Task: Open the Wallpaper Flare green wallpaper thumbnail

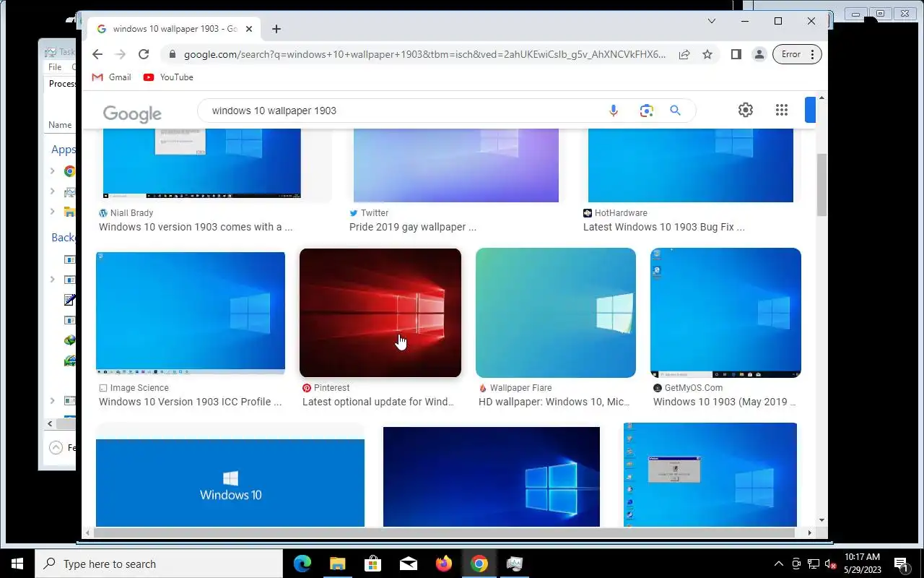Action: pyautogui.click(x=556, y=313)
